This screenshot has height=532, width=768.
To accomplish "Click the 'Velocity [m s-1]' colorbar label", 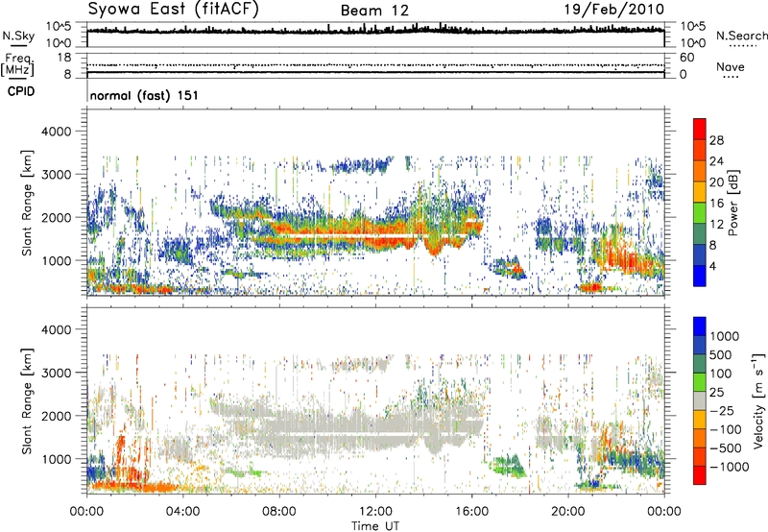I will point(758,400).
